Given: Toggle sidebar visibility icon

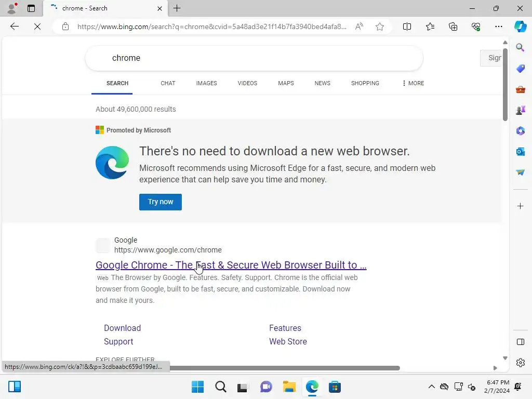Looking at the screenshot, I should (x=520, y=342).
